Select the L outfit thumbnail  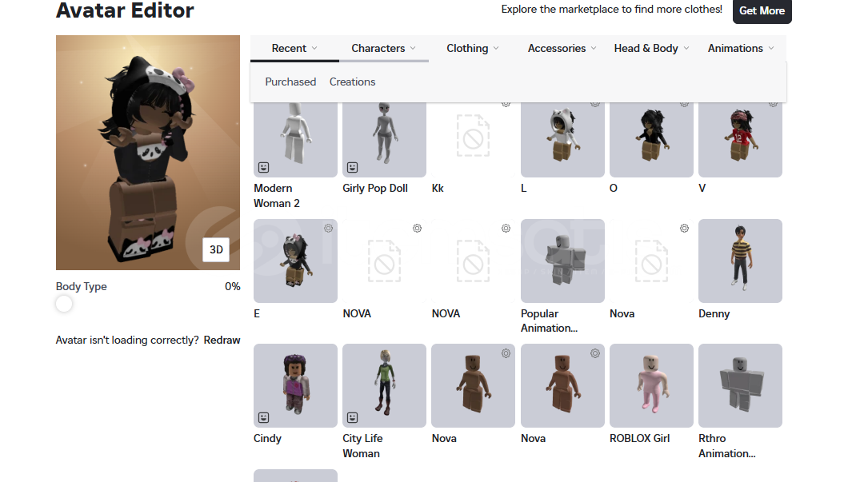coord(562,139)
